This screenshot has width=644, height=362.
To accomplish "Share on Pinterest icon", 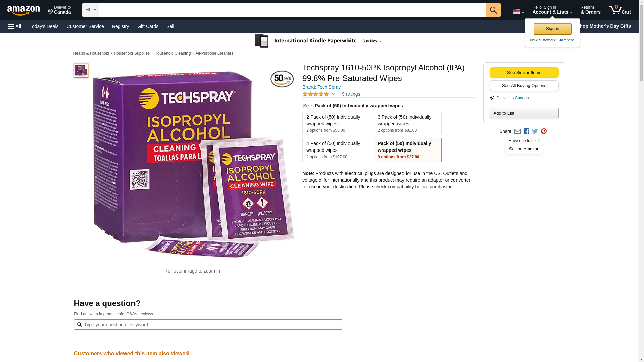I will pyautogui.click(x=544, y=131).
